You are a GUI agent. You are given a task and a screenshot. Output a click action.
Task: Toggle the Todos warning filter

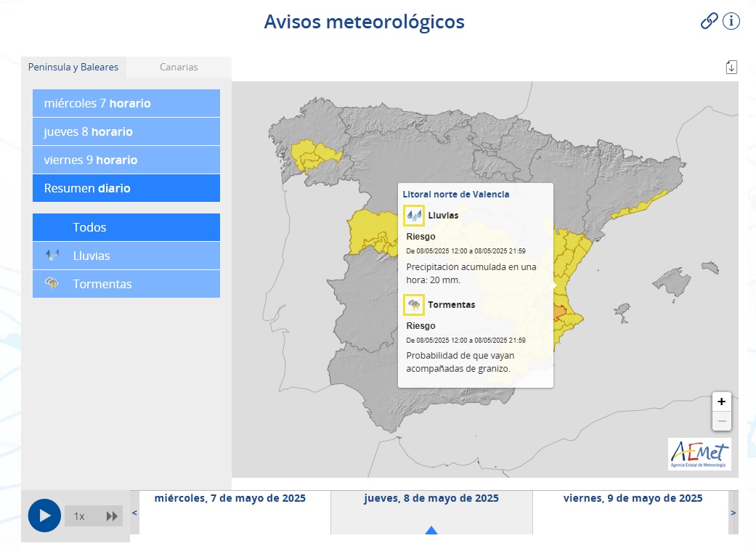click(126, 227)
